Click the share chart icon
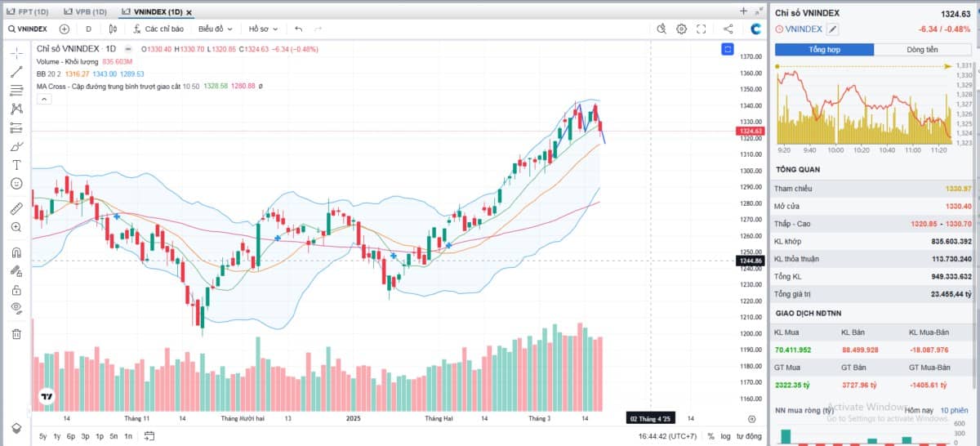The width and height of the screenshot is (980, 446). (728, 29)
